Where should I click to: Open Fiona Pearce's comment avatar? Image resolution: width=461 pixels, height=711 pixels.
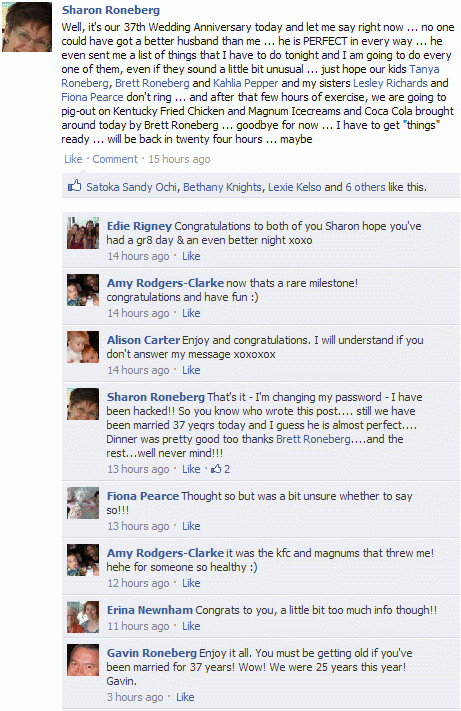83,503
